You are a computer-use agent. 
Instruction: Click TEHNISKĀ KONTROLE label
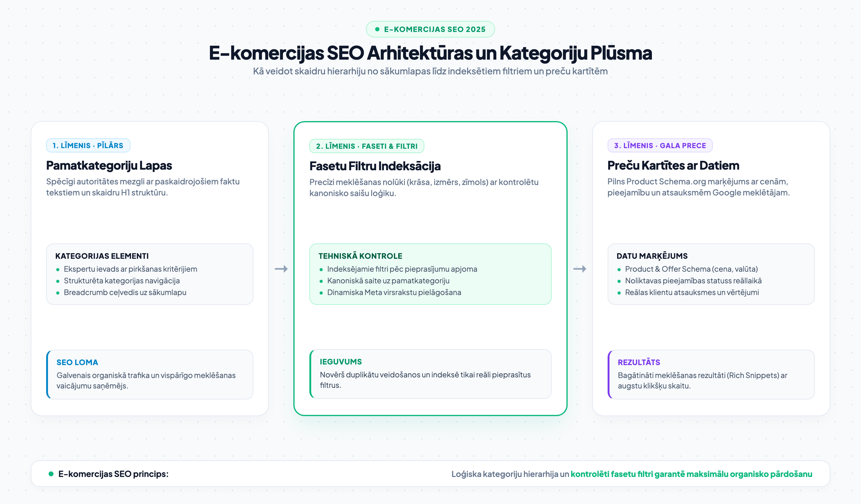(x=360, y=256)
